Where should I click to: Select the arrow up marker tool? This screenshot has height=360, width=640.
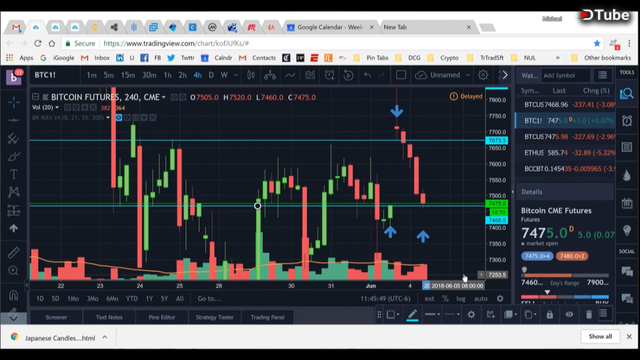pyautogui.click(x=13, y=229)
